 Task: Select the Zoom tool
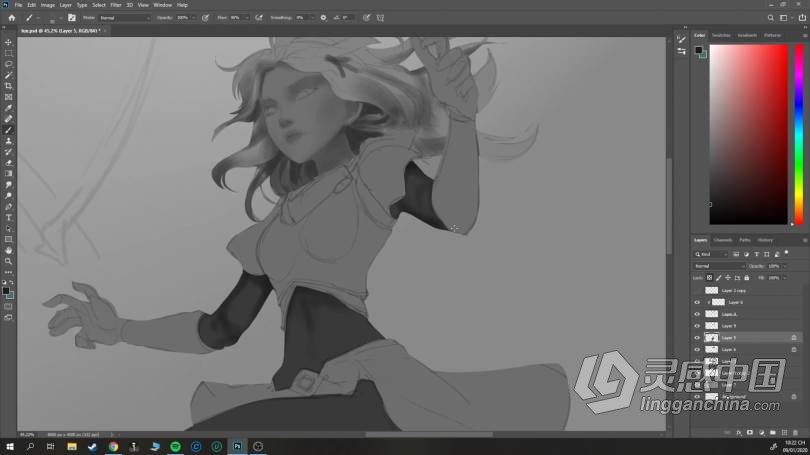pyautogui.click(x=8, y=261)
